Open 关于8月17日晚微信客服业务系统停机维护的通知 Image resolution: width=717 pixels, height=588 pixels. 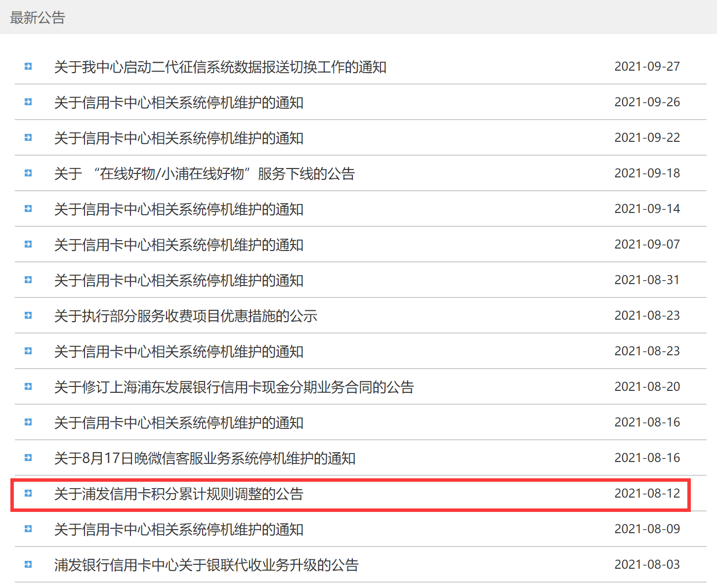205,458
